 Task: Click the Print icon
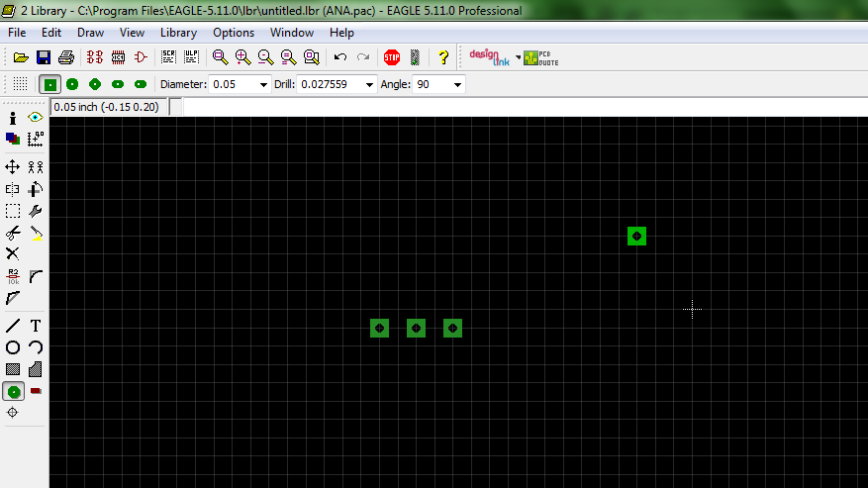click(66, 57)
